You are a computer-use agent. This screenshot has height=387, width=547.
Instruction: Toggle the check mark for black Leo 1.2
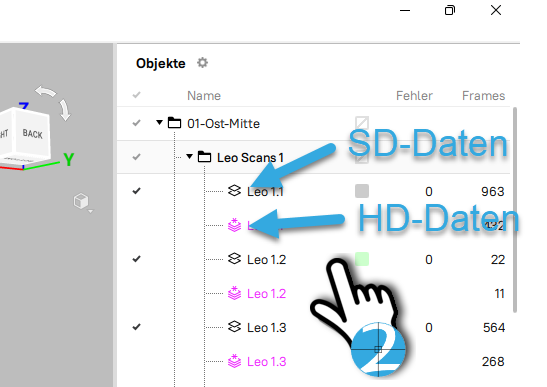coord(136,259)
